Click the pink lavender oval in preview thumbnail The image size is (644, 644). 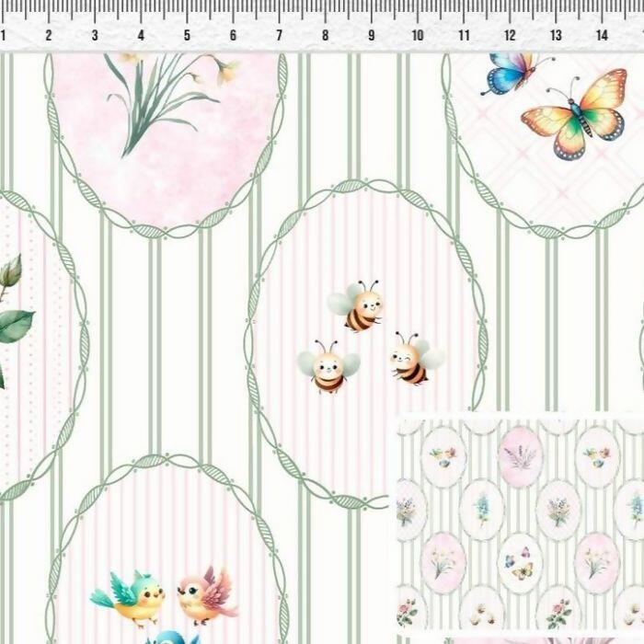[520, 456]
